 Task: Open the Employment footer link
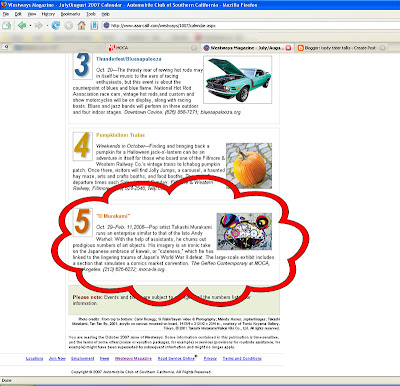[82, 359]
